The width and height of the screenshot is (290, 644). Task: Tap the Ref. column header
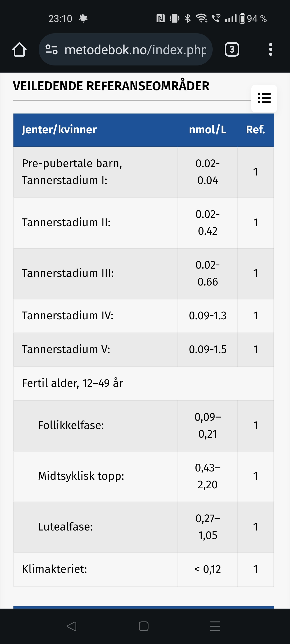pyautogui.click(x=255, y=130)
